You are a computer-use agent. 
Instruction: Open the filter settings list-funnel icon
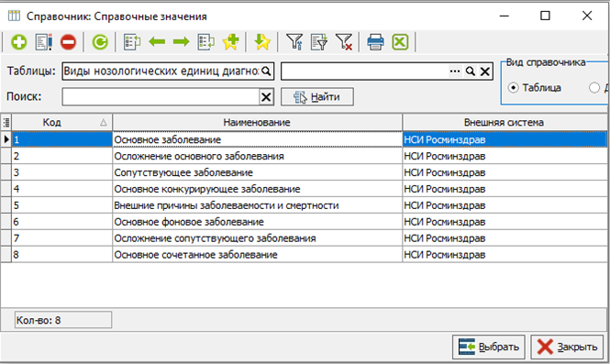point(319,42)
